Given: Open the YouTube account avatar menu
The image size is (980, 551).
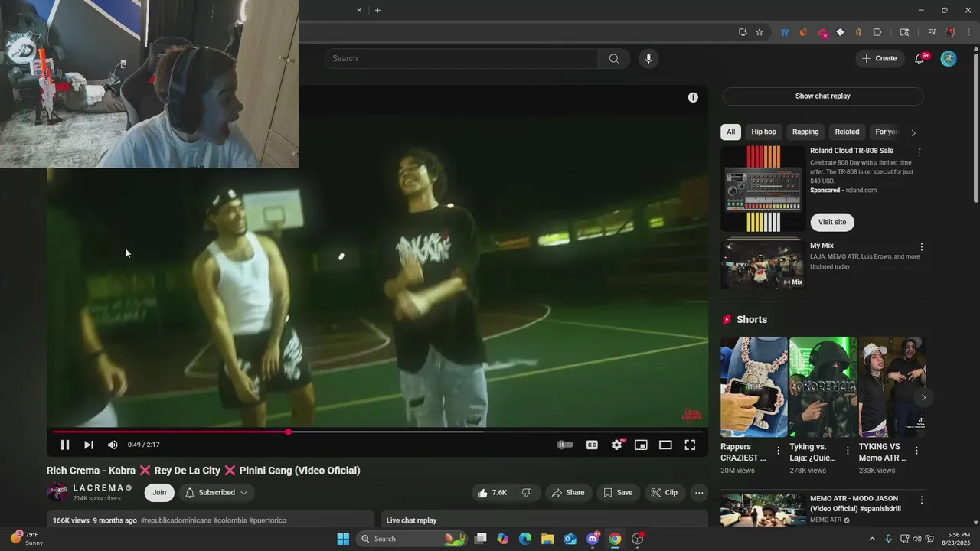Looking at the screenshot, I should (949, 58).
